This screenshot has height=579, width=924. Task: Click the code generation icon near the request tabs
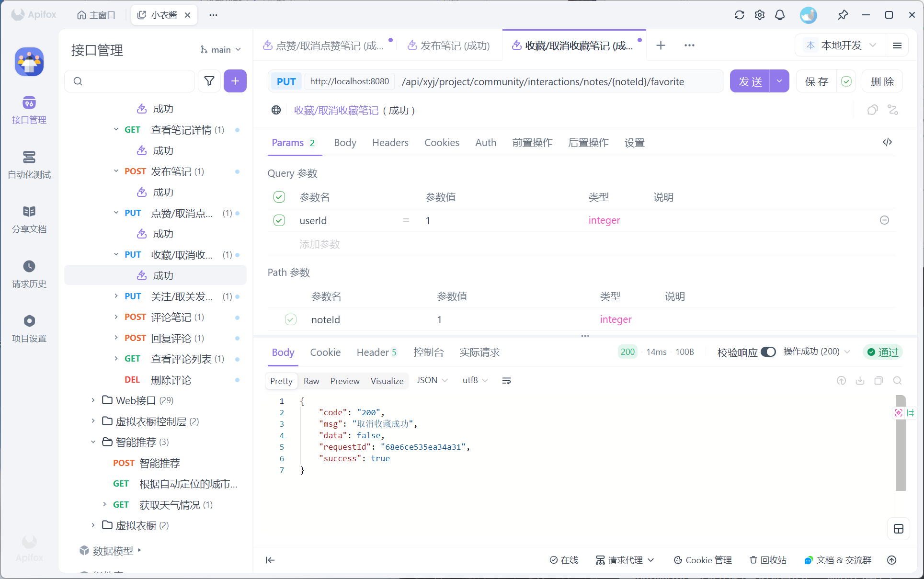tap(887, 142)
